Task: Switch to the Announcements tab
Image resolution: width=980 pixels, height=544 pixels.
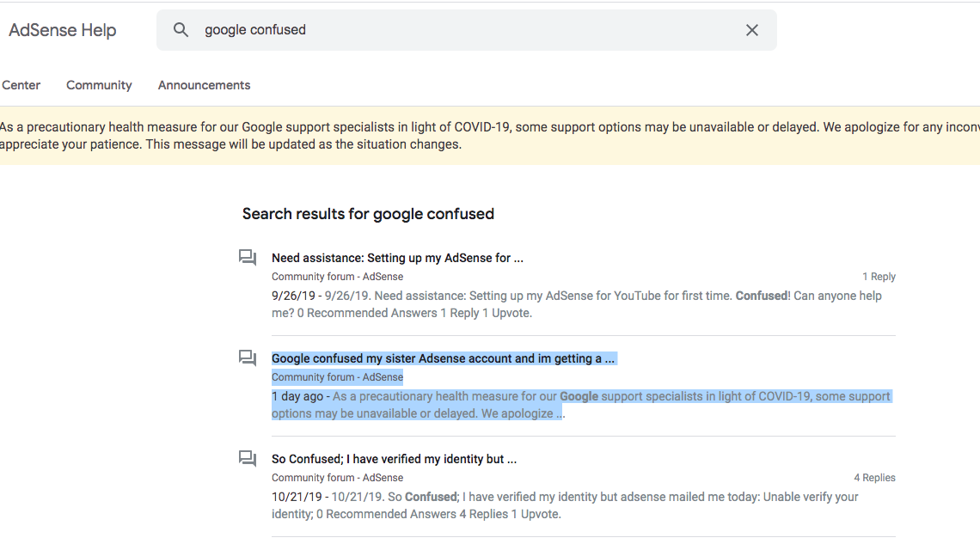Action: click(204, 85)
